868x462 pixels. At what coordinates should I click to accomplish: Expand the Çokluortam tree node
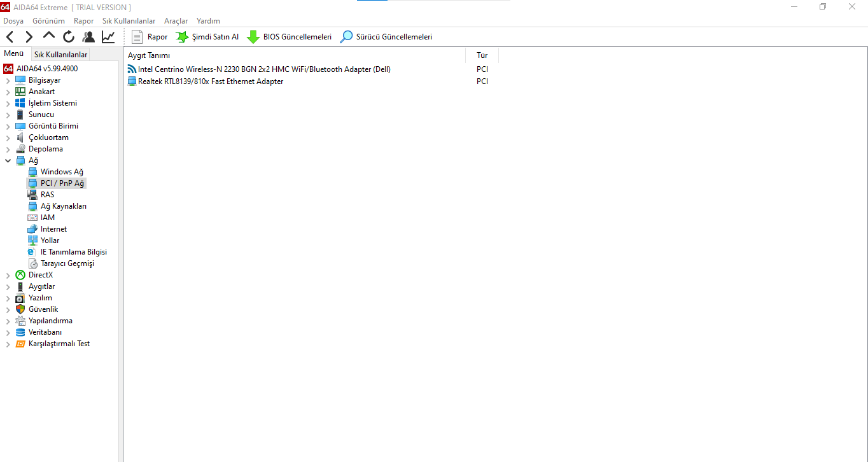[8, 137]
